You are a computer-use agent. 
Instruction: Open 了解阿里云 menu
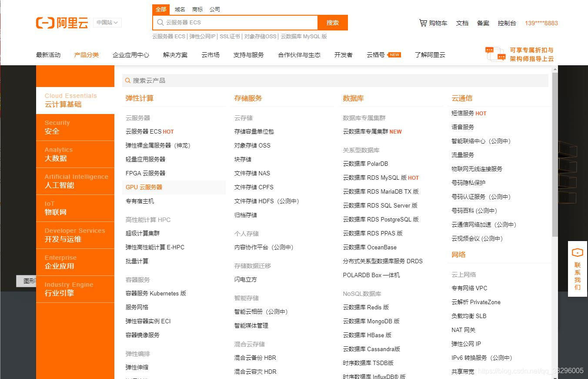point(430,55)
